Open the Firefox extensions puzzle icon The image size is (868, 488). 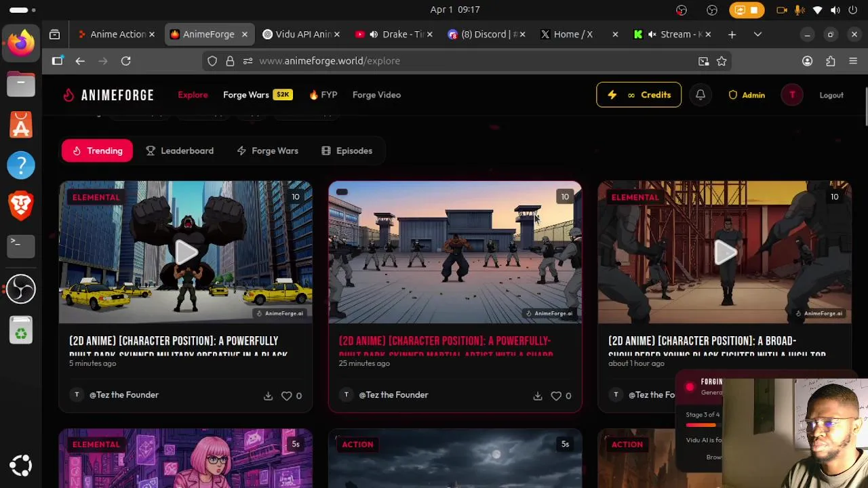[830, 61]
